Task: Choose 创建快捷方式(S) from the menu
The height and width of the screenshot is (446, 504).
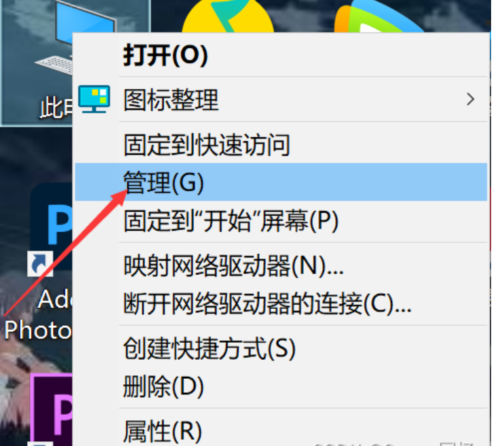Action: (x=281, y=348)
